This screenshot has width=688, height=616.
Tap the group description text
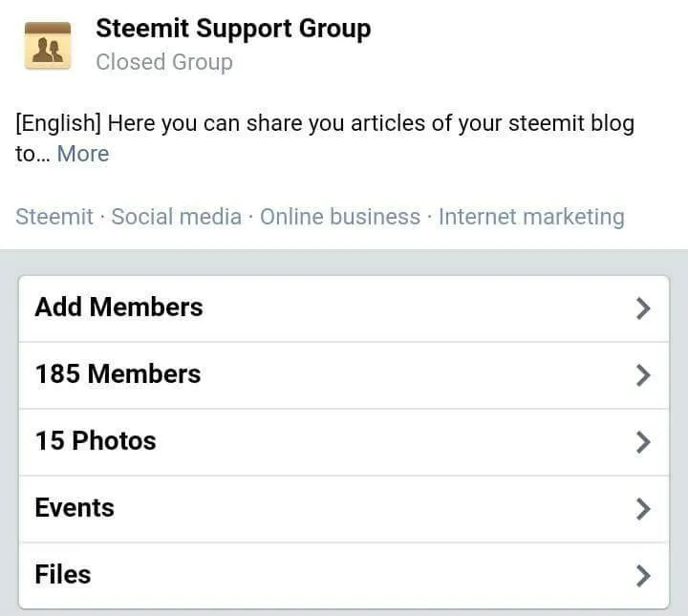point(325,138)
